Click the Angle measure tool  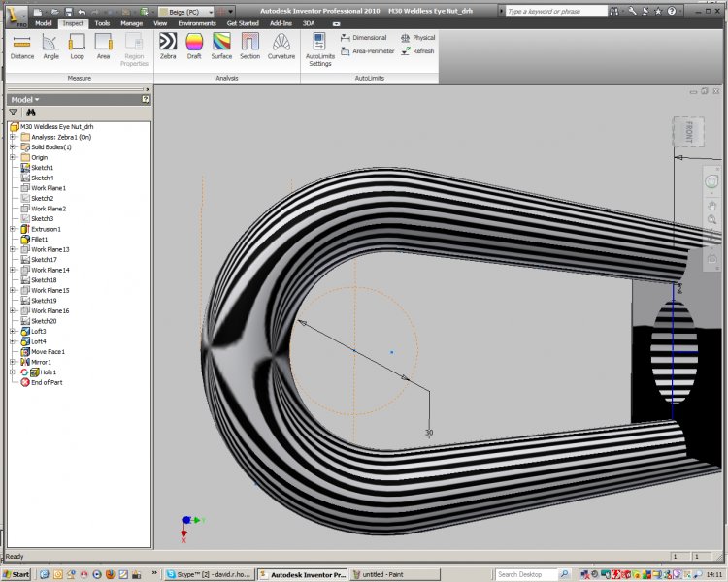pos(50,46)
